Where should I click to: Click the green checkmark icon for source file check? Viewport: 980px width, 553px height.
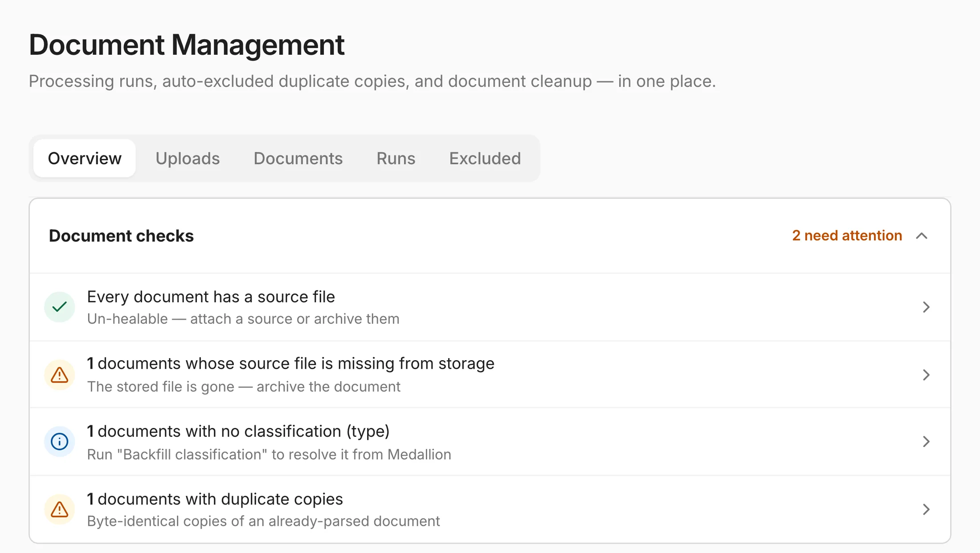[59, 307]
